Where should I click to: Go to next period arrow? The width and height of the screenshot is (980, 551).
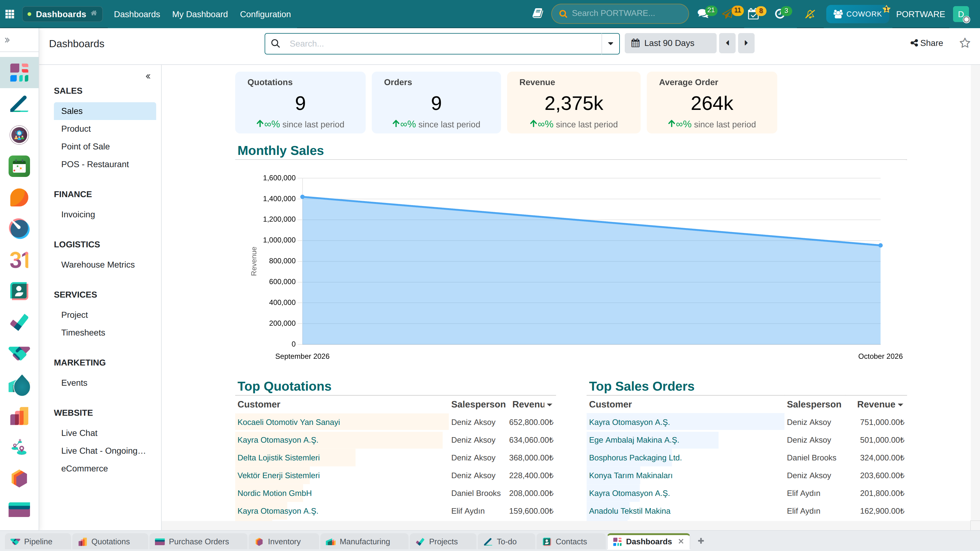[x=746, y=43]
